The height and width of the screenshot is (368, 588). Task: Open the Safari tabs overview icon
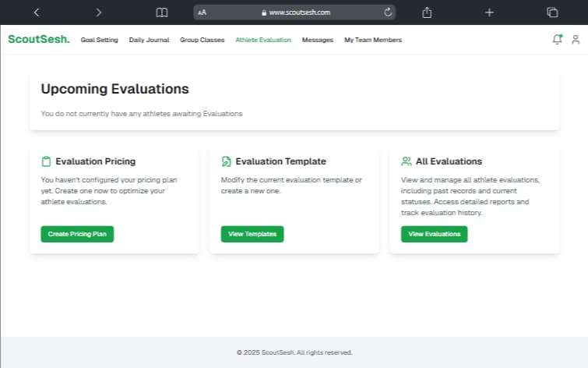(x=552, y=12)
